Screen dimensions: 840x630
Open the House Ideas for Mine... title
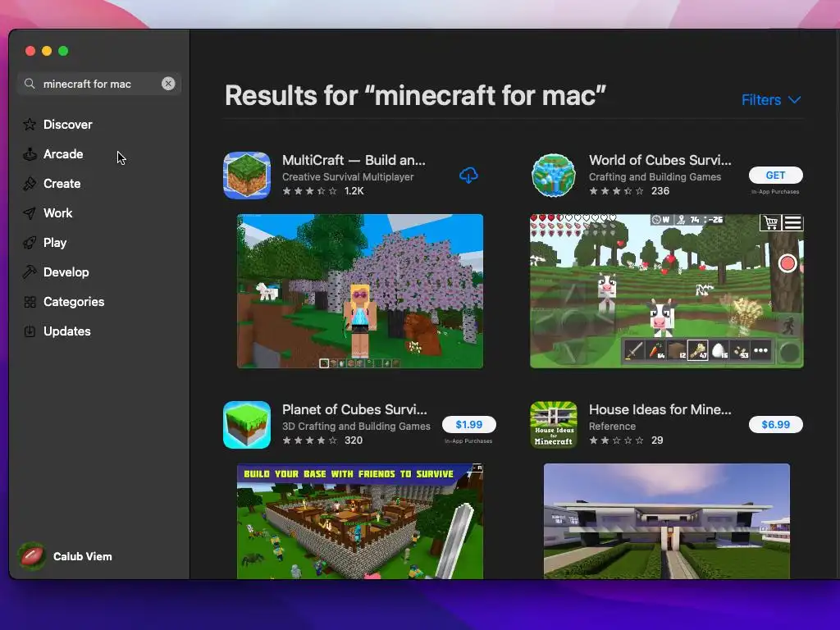tap(660, 409)
